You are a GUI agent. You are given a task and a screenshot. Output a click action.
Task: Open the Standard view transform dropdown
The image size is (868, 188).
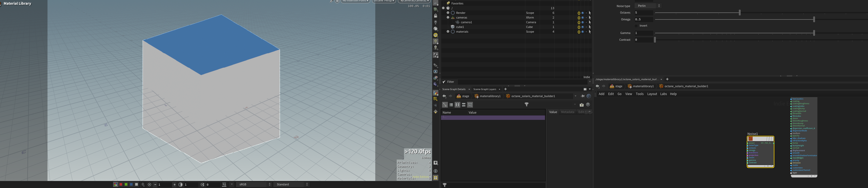point(291,185)
